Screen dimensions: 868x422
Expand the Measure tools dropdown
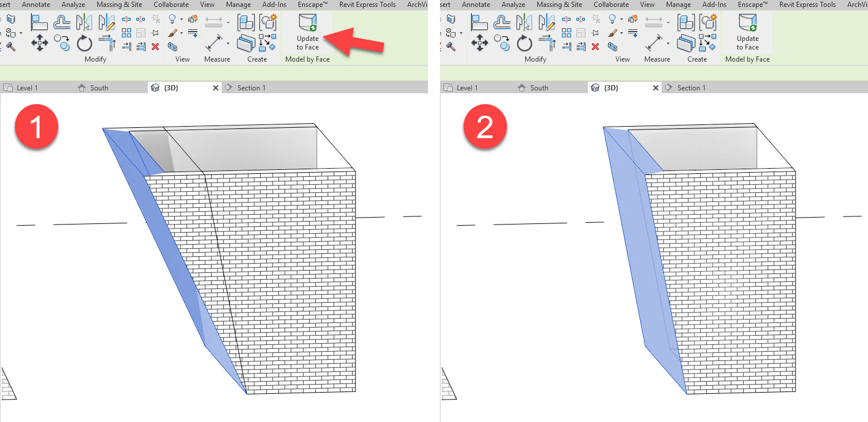click(228, 44)
